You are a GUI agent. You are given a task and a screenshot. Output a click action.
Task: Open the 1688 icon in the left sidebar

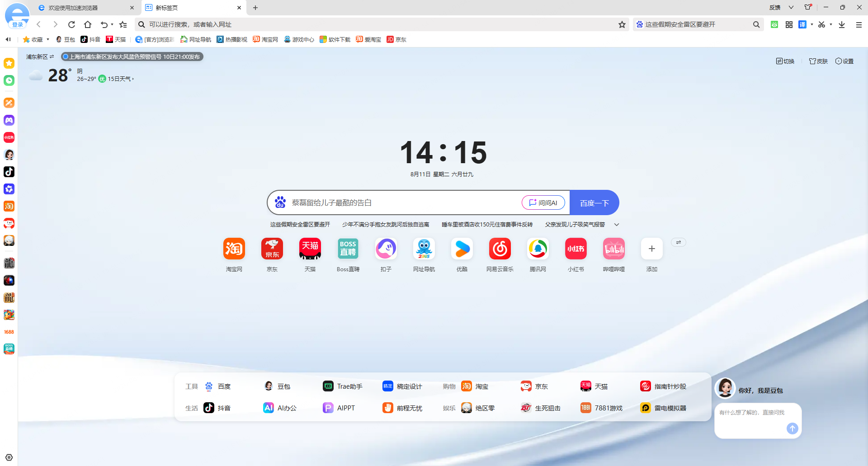(x=9, y=332)
